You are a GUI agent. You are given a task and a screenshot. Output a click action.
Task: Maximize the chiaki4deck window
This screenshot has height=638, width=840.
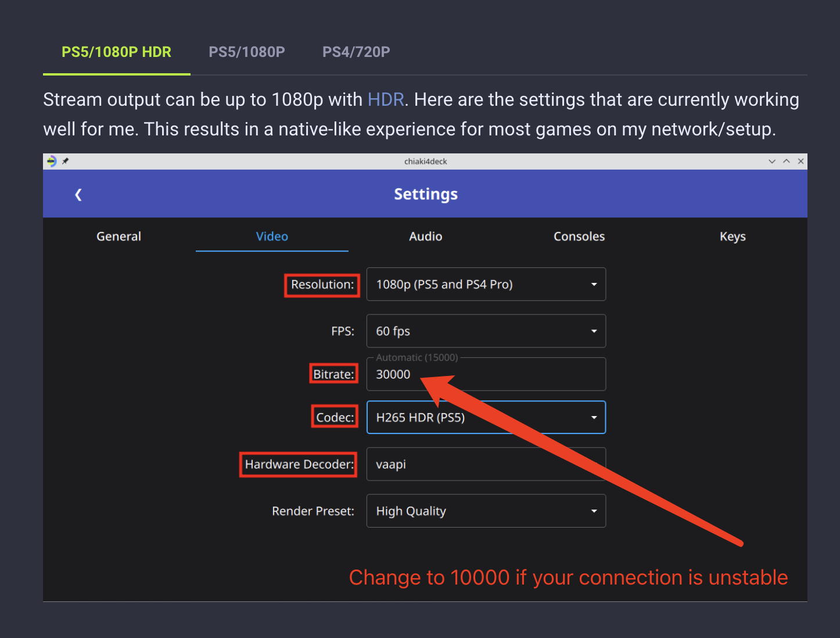787,162
